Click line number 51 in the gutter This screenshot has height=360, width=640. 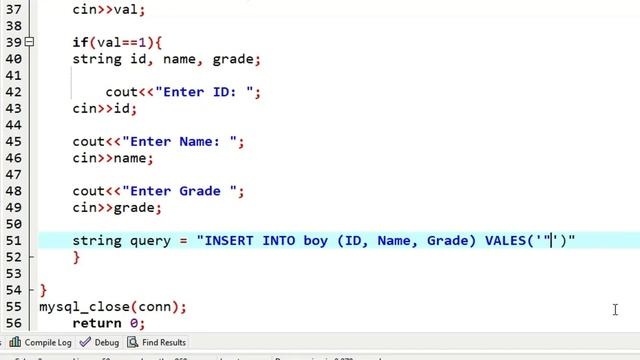tap(13, 240)
